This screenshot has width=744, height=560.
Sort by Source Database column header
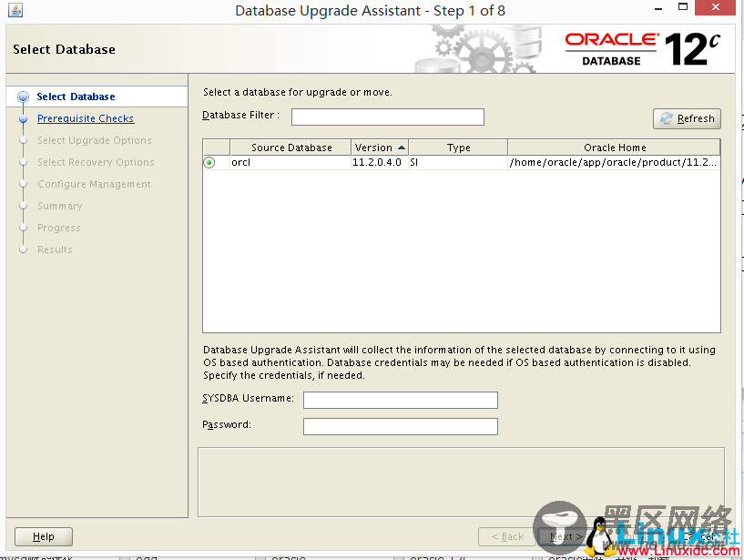(x=290, y=148)
